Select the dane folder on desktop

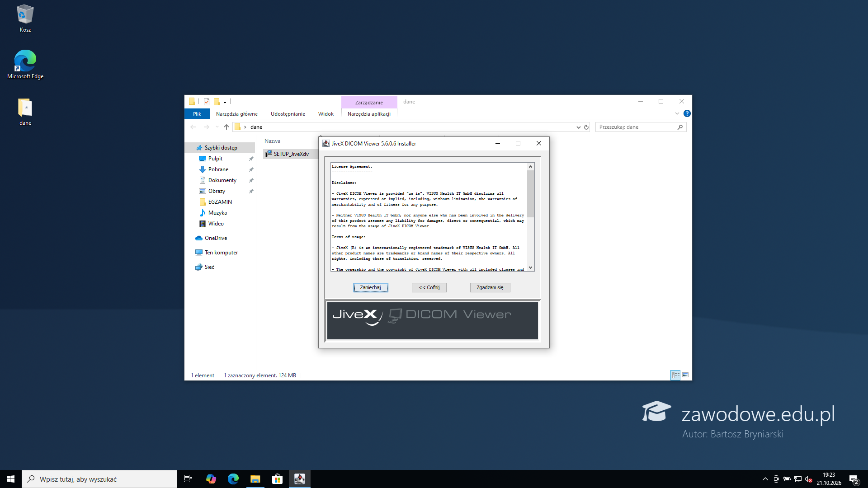25,112
